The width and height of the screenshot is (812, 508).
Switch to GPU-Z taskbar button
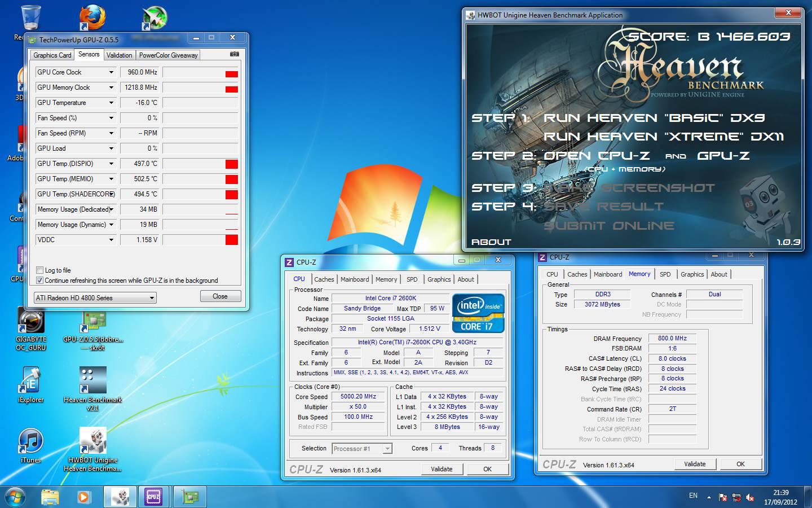[189, 497]
